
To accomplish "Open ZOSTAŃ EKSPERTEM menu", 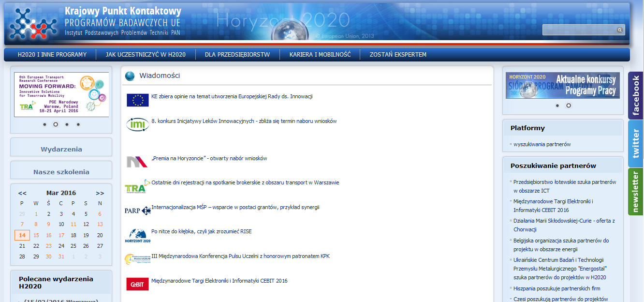I will pos(398,55).
